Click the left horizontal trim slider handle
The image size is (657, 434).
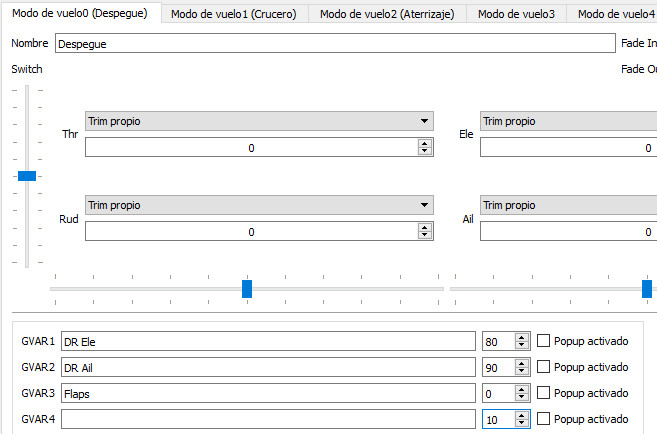[x=247, y=289]
